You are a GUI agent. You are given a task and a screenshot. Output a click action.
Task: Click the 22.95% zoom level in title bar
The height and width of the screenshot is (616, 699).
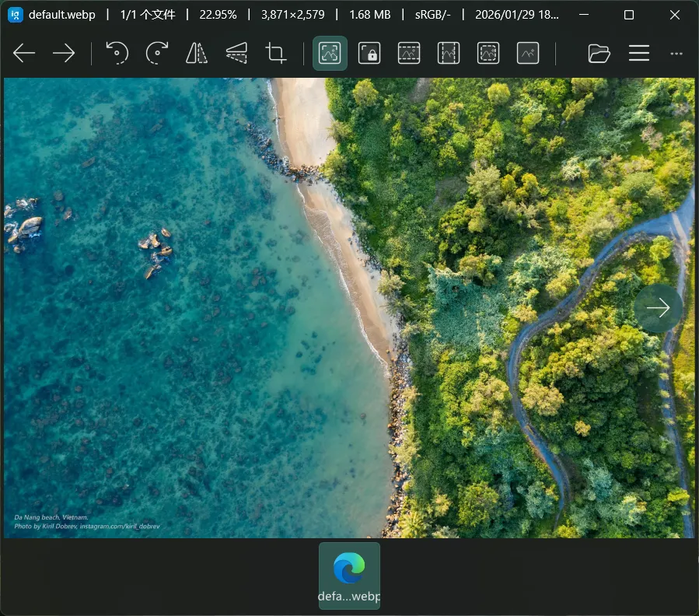[218, 15]
